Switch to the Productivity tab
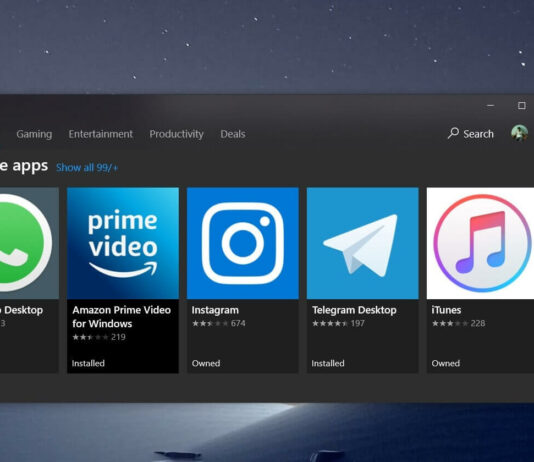534x462 pixels. (176, 134)
